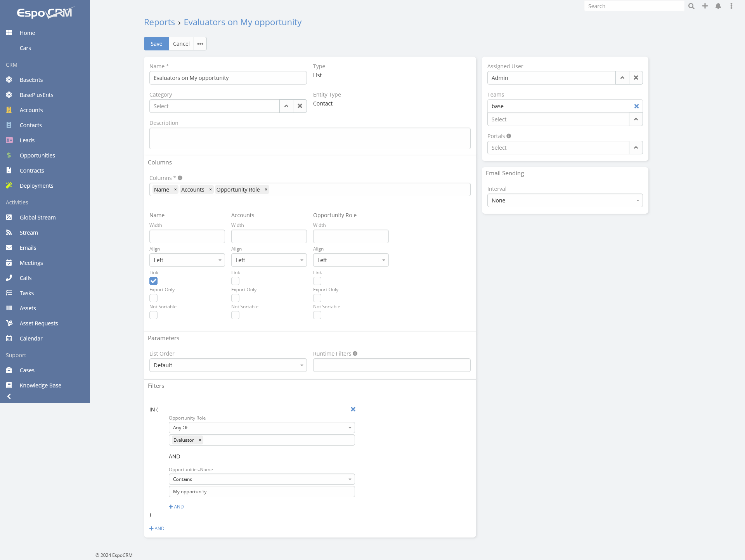
Task: Enable Export Only for Accounts column
Action: pyautogui.click(x=236, y=298)
